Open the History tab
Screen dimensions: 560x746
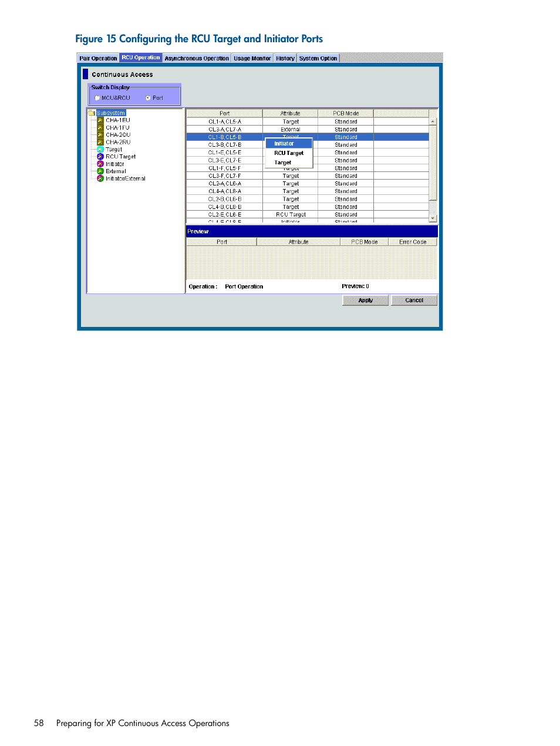(x=285, y=58)
